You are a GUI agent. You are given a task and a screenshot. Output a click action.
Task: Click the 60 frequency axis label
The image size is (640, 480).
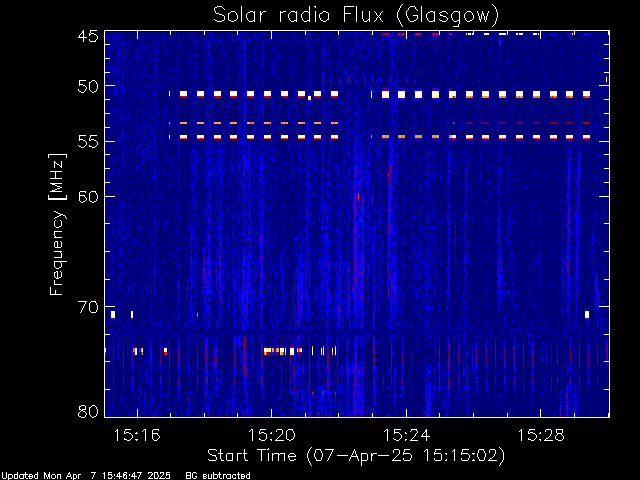(88, 197)
